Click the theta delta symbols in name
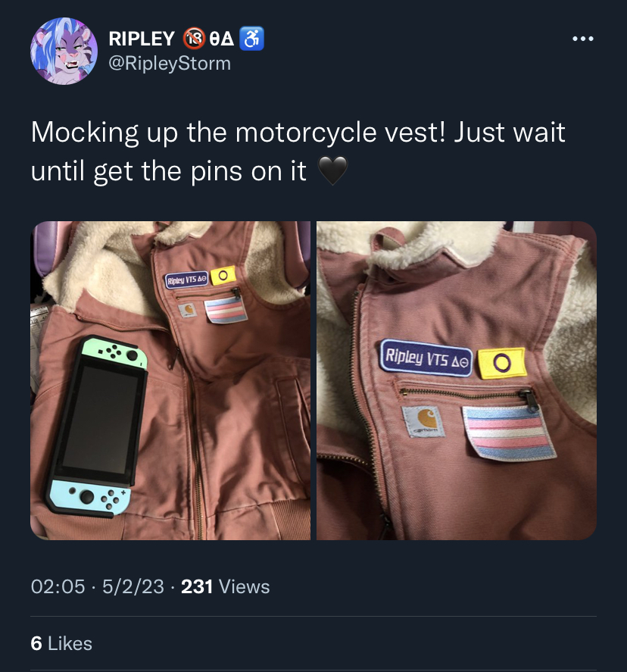Viewport: 627px width, 672px height. (x=222, y=39)
